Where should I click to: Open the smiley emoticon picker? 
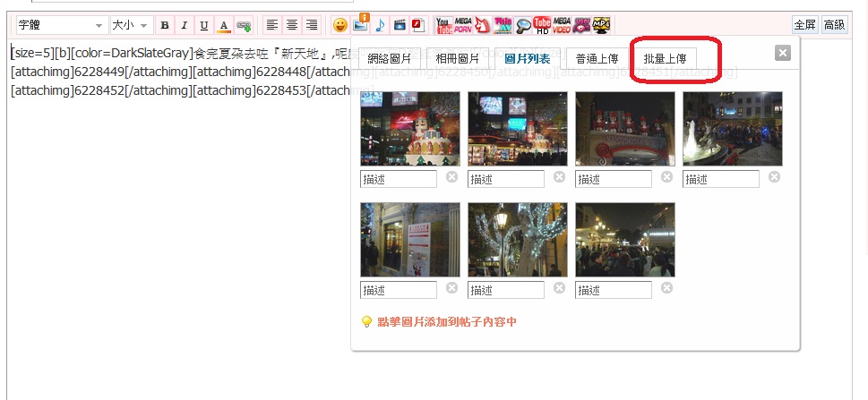pos(339,25)
